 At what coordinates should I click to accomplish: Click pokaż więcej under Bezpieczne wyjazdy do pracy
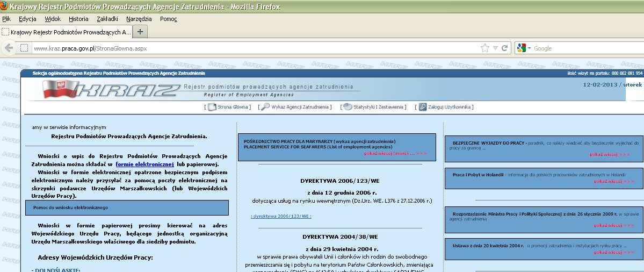point(610,154)
